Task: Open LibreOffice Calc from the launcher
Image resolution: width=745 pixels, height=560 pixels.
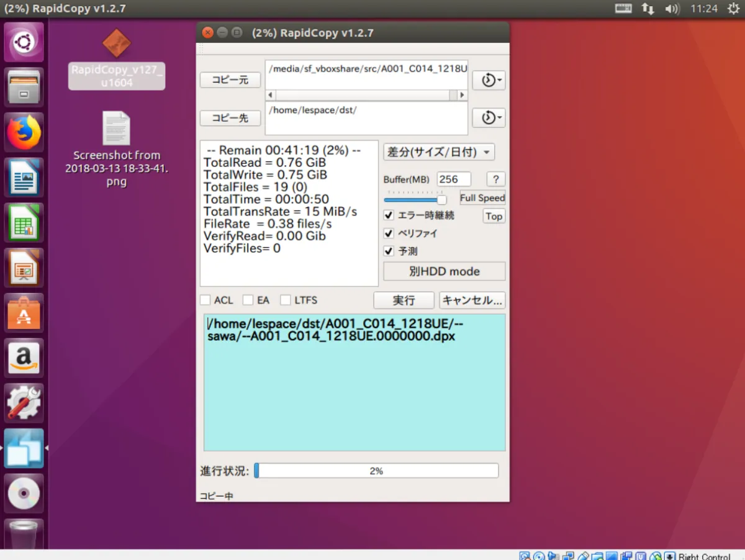Action: [x=24, y=222]
